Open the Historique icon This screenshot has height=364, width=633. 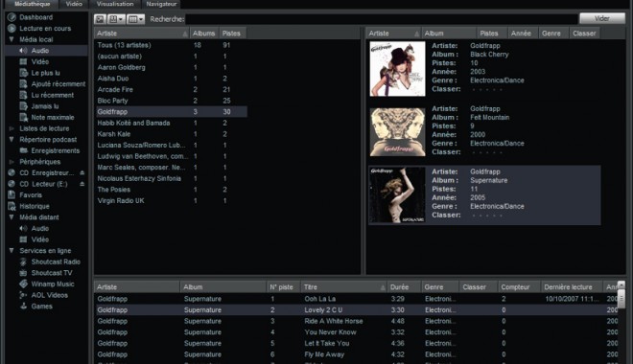coord(12,206)
